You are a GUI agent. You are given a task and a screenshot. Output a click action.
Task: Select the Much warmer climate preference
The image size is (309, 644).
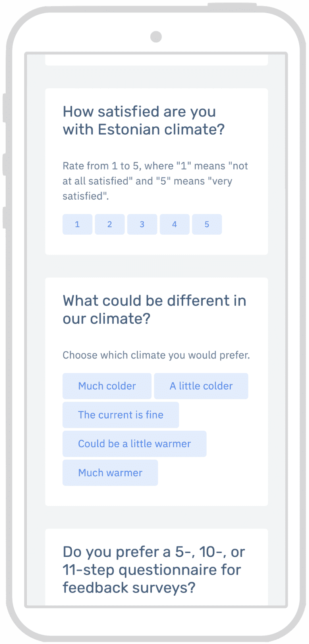tap(110, 472)
